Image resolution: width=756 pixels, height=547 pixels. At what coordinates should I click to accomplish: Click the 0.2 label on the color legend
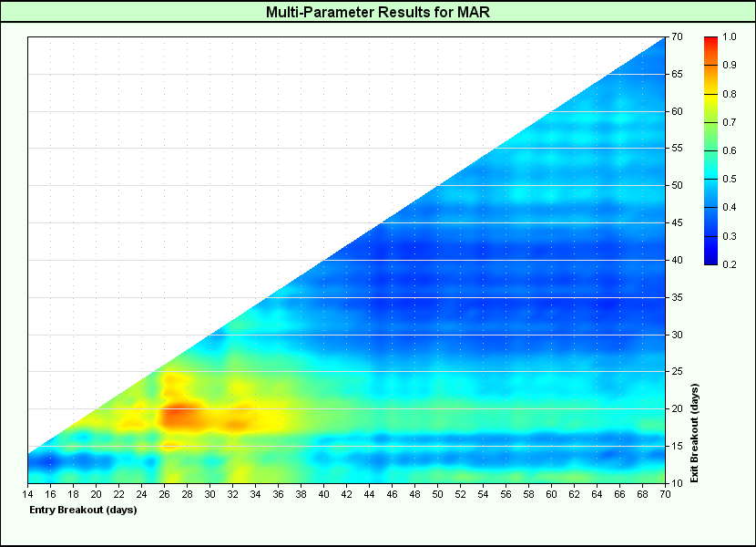pos(730,264)
